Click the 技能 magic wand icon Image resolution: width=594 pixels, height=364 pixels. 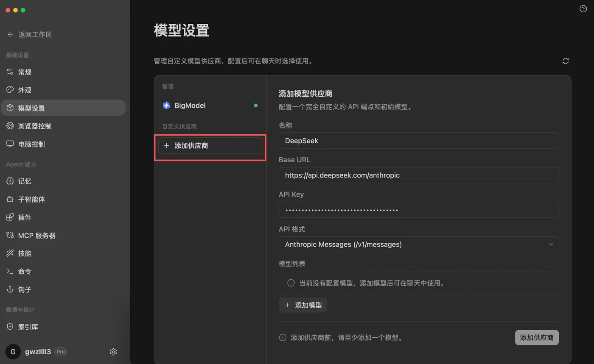(x=10, y=253)
